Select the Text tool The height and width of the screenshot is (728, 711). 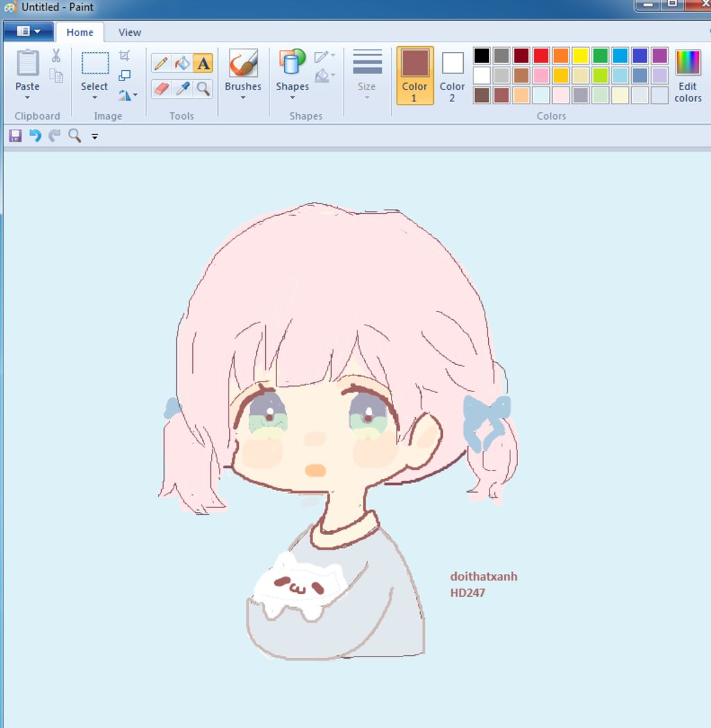[203, 63]
